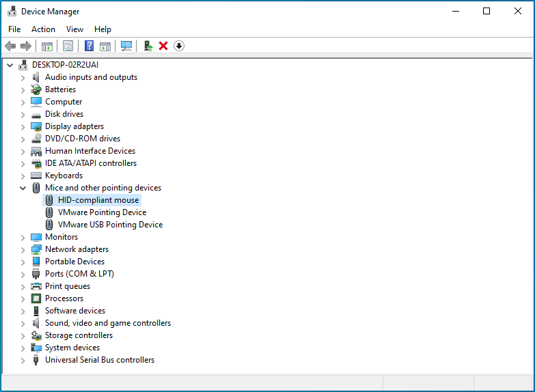Click the Storage controllers icon
The height and width of the screenshot is (392, 535).
pos(36,335)
